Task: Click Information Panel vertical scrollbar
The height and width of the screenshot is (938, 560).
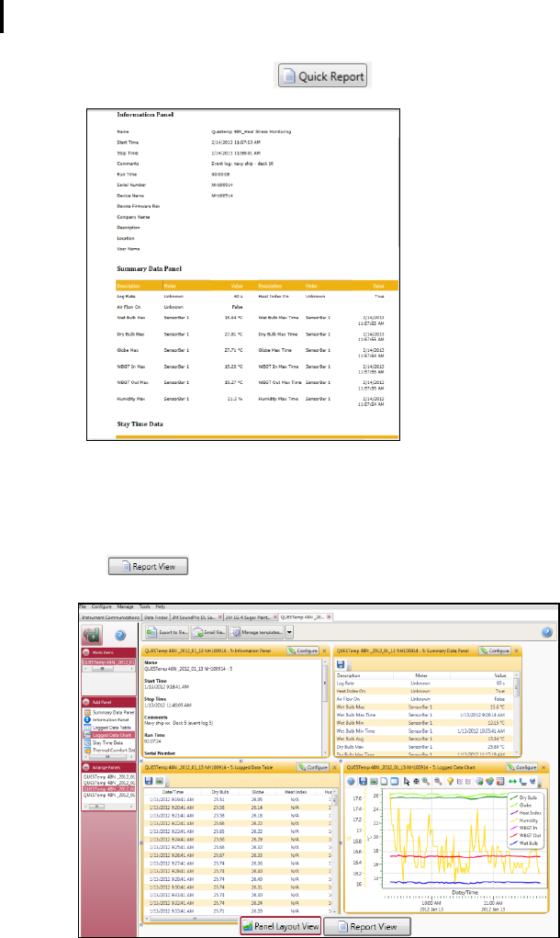Action: pyautogui.click(x=326, y=707)
